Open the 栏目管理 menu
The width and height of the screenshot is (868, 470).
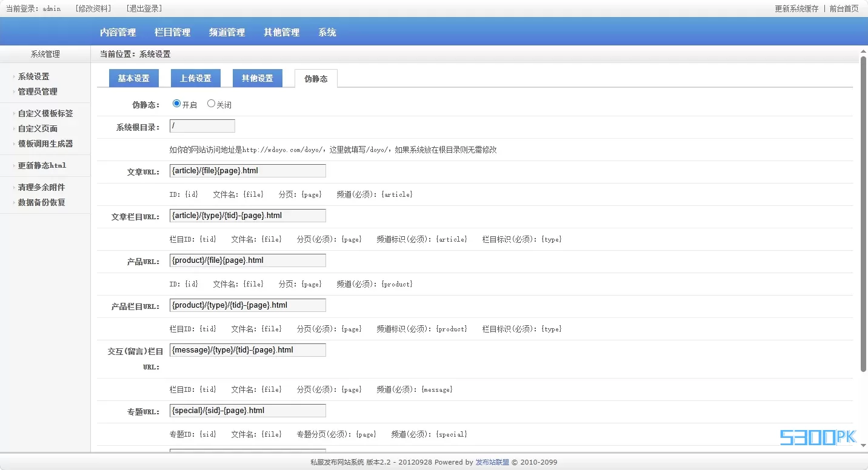(173, 32)
